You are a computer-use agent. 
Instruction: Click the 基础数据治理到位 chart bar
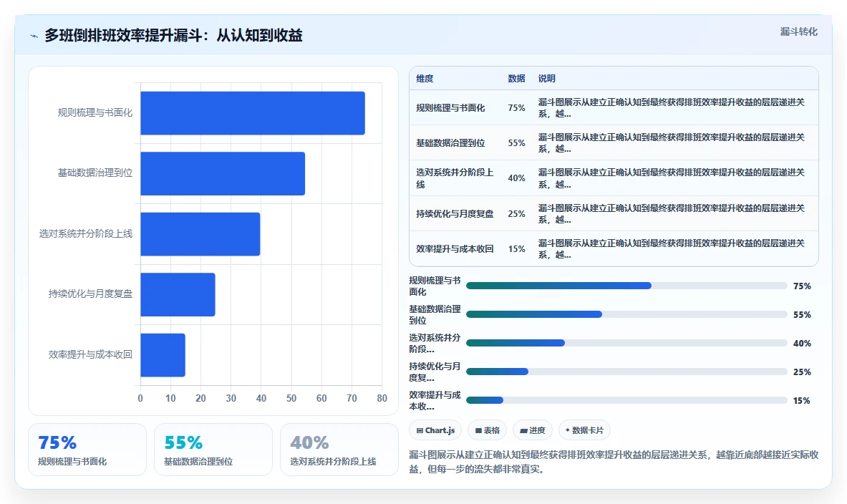pyautogui.click(x=223, y=173)
